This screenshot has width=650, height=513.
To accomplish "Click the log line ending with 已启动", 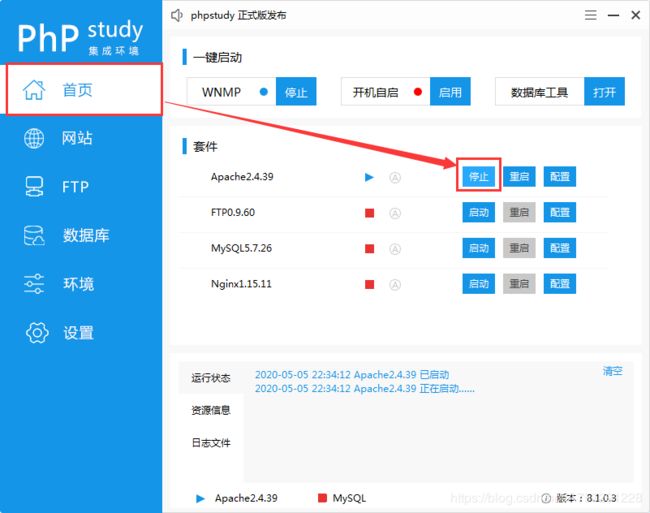I will (x=352, y=375).
